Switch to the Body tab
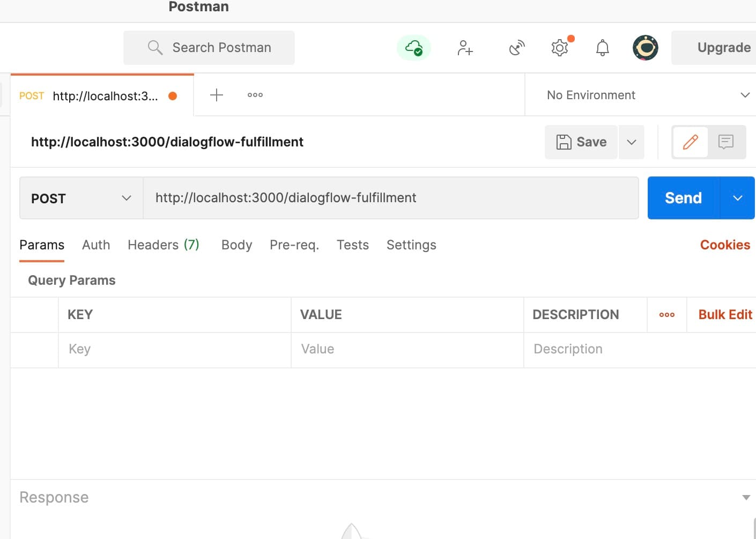The image size is (756, 539). 236,245
